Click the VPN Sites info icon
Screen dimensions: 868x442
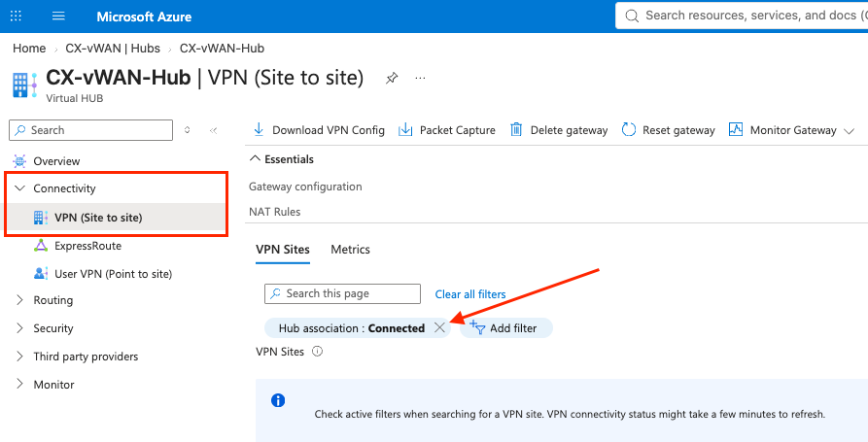click(x=317, y=352)
